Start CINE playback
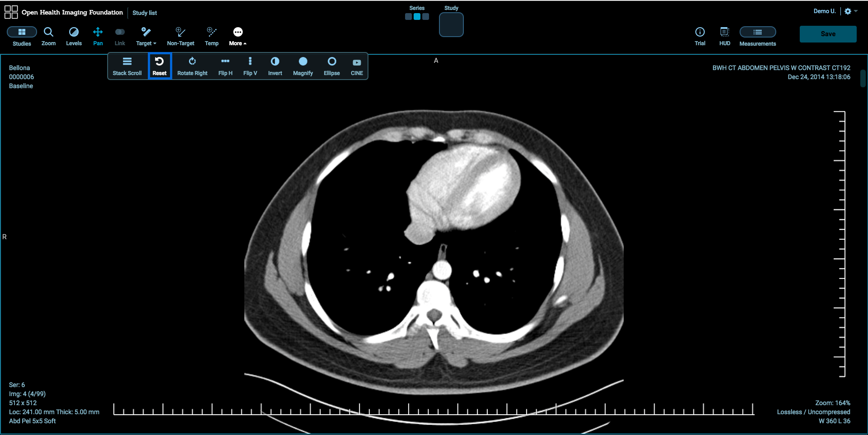Viewport: 868px width, 435px height. tap(357, 66)
